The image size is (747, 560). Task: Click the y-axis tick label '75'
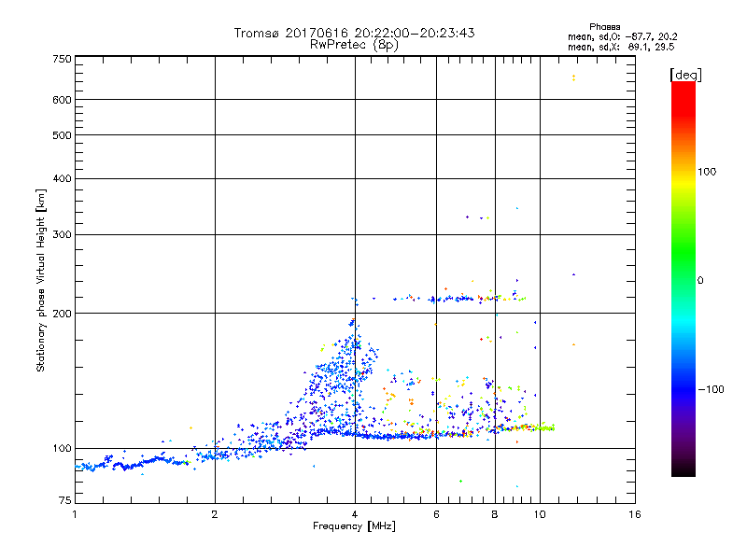click(x=65, y=500)
